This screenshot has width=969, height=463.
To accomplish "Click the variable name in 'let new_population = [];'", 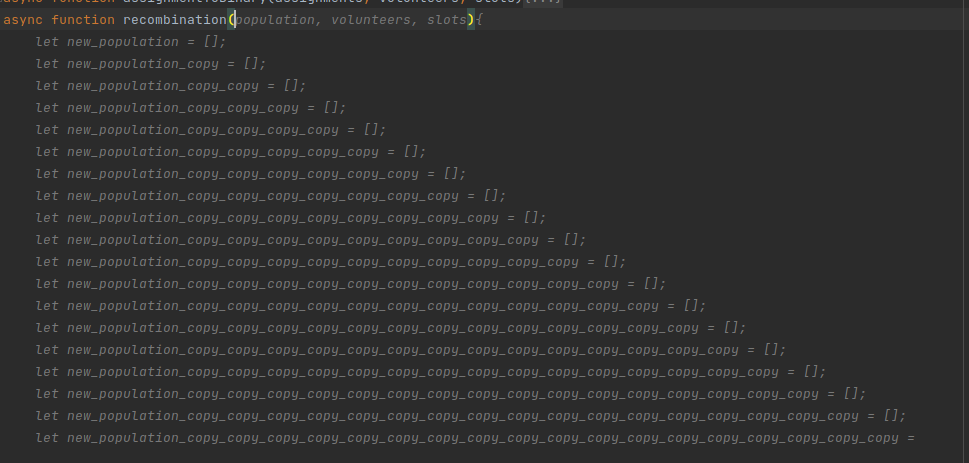I will pos(123,42).
